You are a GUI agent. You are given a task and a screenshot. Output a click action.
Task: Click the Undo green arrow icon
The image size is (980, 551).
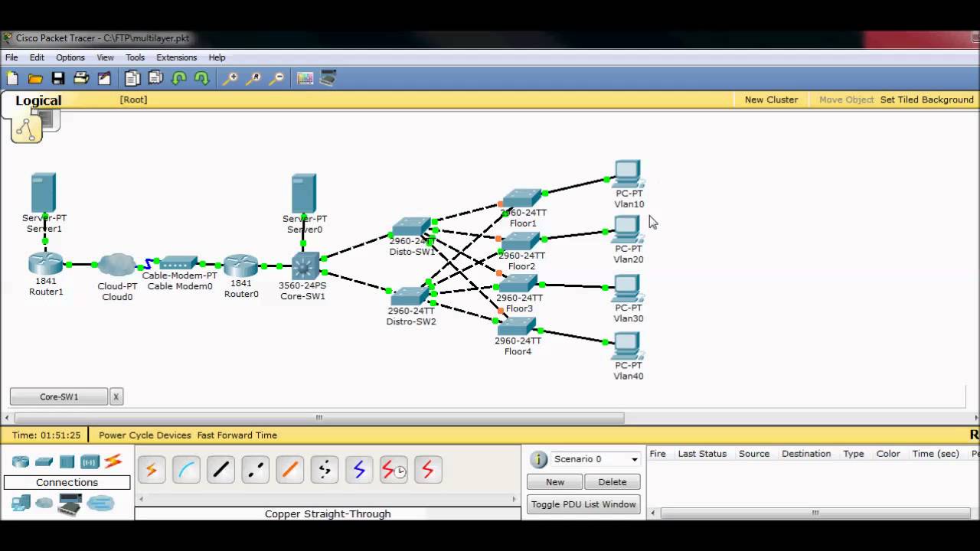pyautogui.click(x=179, y=78)
